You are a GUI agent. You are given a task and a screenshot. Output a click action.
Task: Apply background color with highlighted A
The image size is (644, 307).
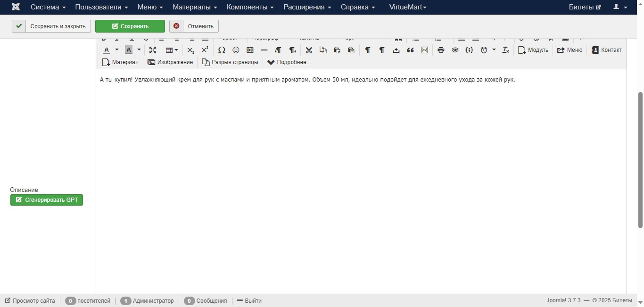pos(128,50)
